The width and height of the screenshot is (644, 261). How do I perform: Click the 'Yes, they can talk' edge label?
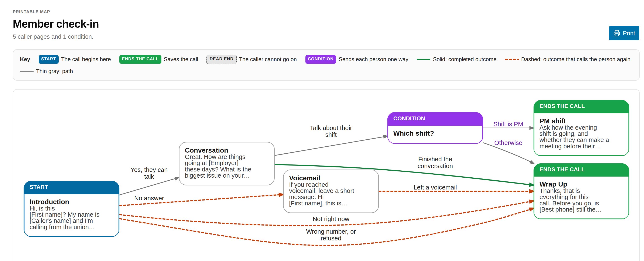(149, 173)
